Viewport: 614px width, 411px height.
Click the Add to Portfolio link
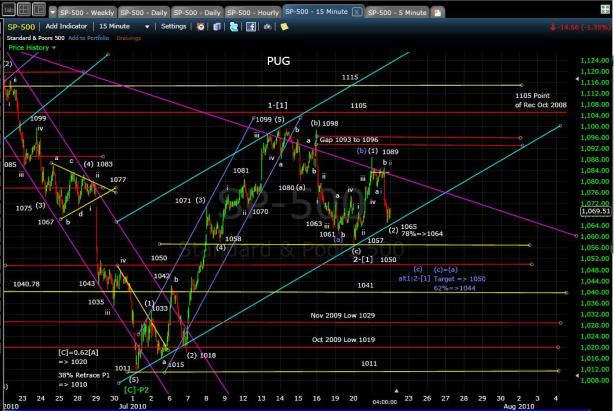point(88,38)
